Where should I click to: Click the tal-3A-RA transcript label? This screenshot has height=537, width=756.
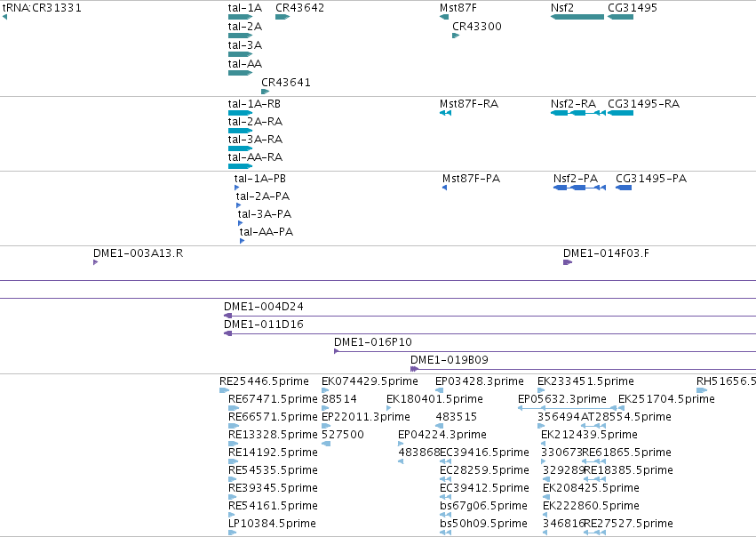[x=255, y=140]
